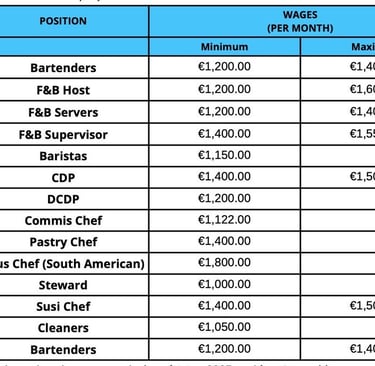
Task: Click the €1,150.00 Baristas minimum wage
Action: [224, 155]
